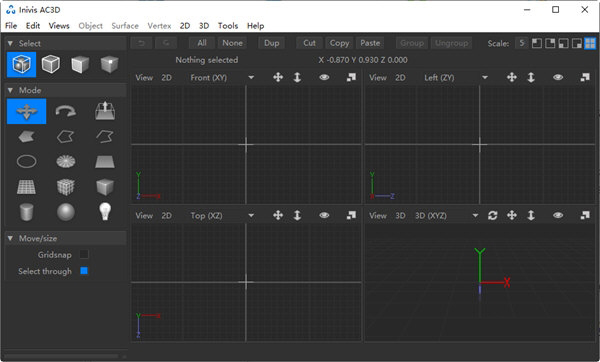The image size is (600, 362).
Task: Open the 2D menu
Action: pyautogui.click(x=185, y=26)
